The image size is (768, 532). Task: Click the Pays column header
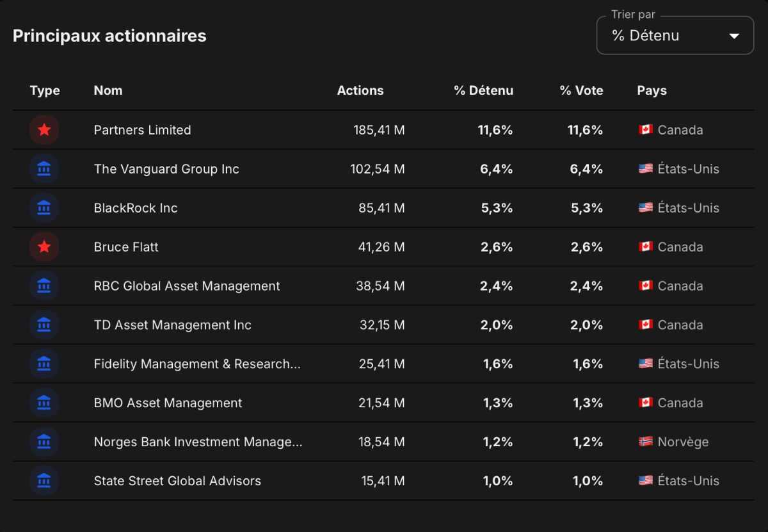coord(652,90)
